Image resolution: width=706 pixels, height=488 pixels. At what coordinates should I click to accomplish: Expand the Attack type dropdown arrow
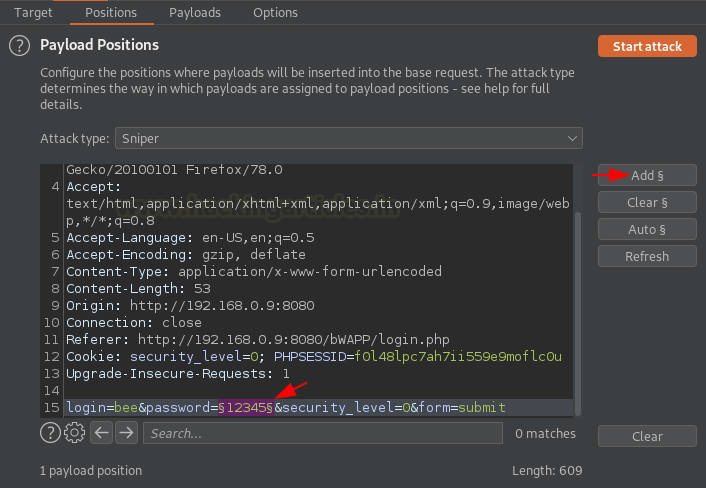[572, 138]
